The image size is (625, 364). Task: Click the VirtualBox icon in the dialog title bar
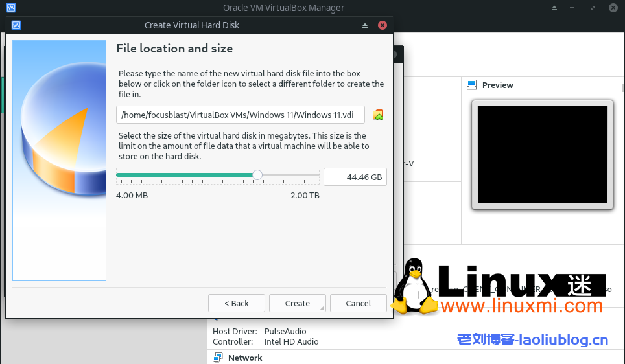(x=17, y=25)
